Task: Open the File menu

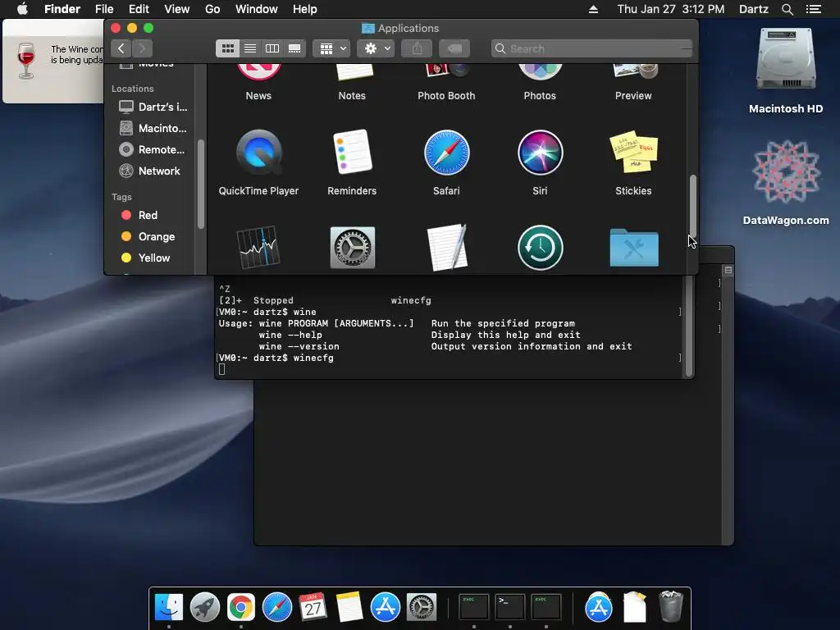Action: tap(104, 9)
